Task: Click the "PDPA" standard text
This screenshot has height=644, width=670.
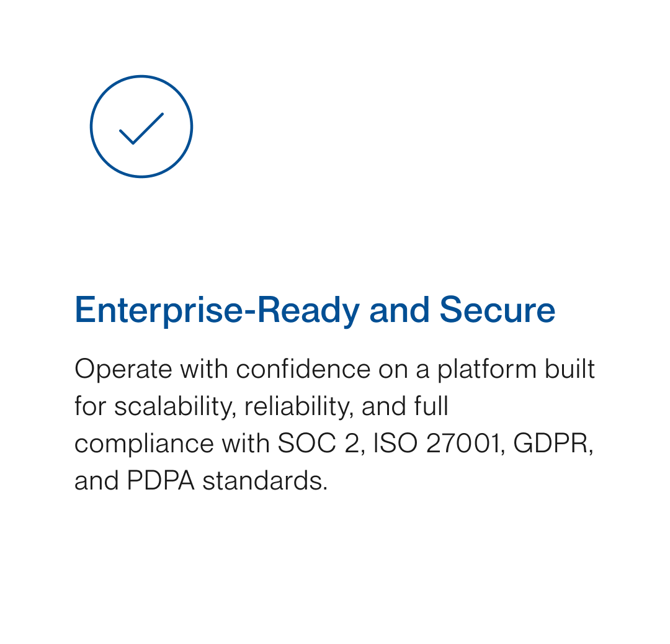Action: coord(160,481)
